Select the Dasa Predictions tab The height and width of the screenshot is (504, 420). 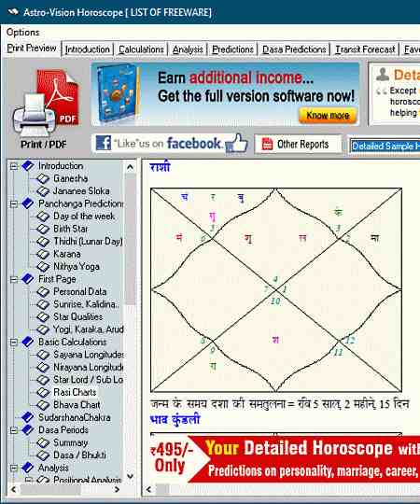[294, 49]
